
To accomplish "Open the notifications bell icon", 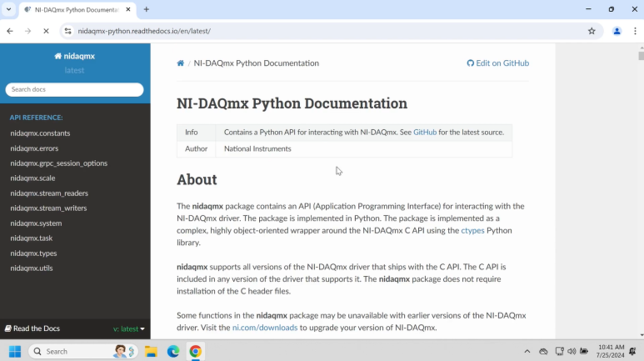I will pyautogui.click(x=633, y=352).
